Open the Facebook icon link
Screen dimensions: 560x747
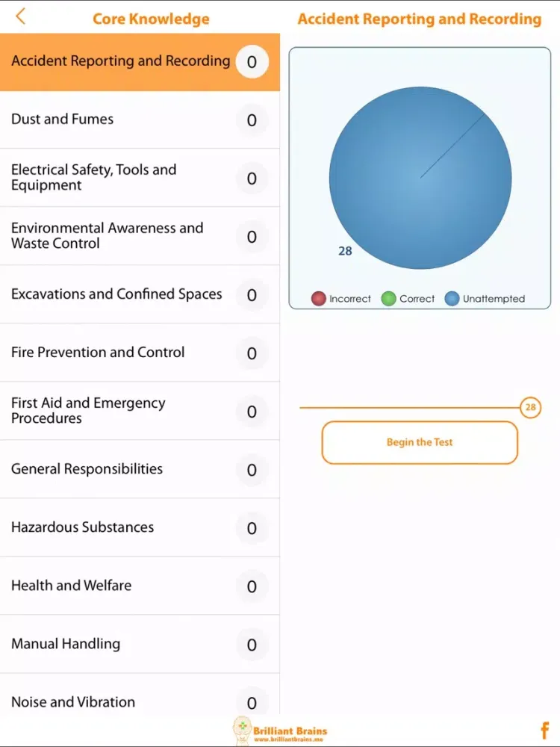click(544, 731)
